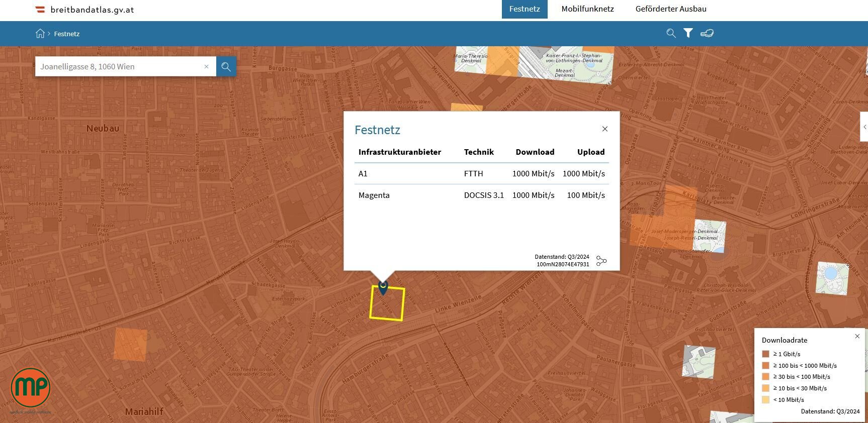Select the Upload column header
Image resolution: width=868 pixels, height=423 pixels.
[591, 152]
